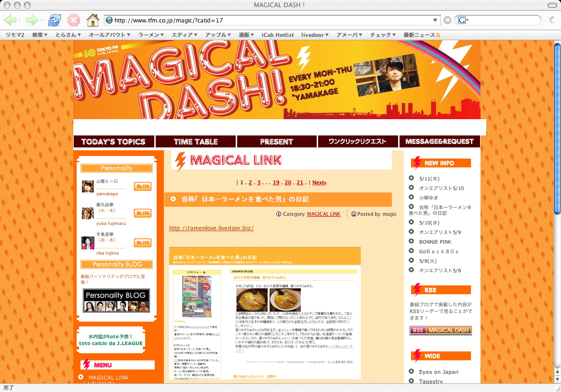Click the yamakage personality photo
This screenshot has width=561, height=392.
pyautogui.click(x=88, y=186)
